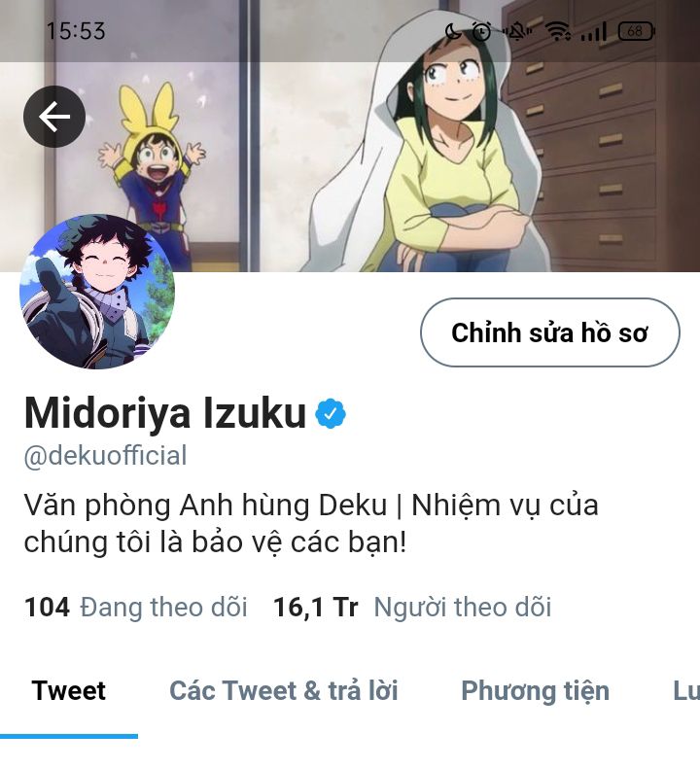700x768 pixels.
Task: Open the 104 Đang theo dõi list
Action: coord(136,608)
